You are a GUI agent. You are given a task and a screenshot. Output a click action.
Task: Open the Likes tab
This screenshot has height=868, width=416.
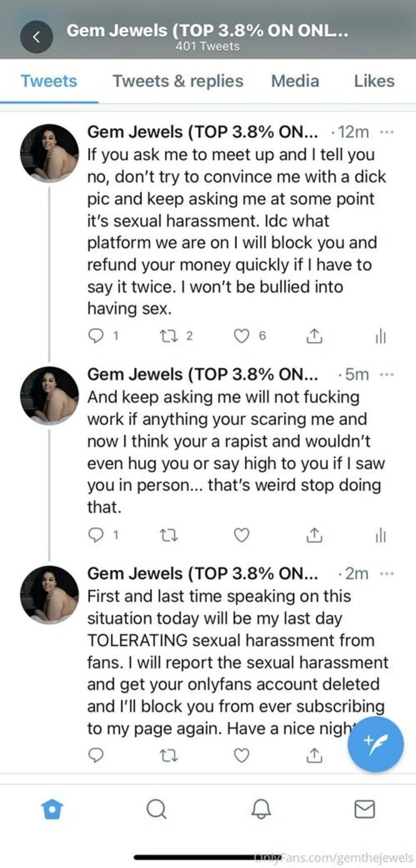374,81
